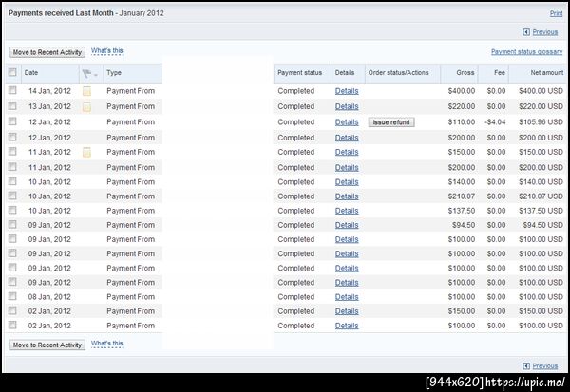This screenshot has height=392, width=570.
Task: View Details for the $110.00 payment
Action: pos(347,122)
